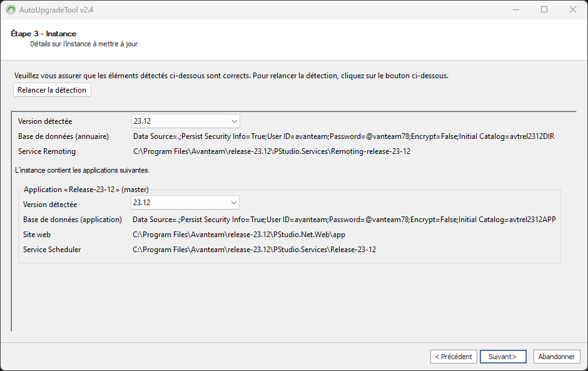588x371 pixels.
Task: Click the AutoUpgradeTool gear icon in title bar
Action: [x=11, y=9]
